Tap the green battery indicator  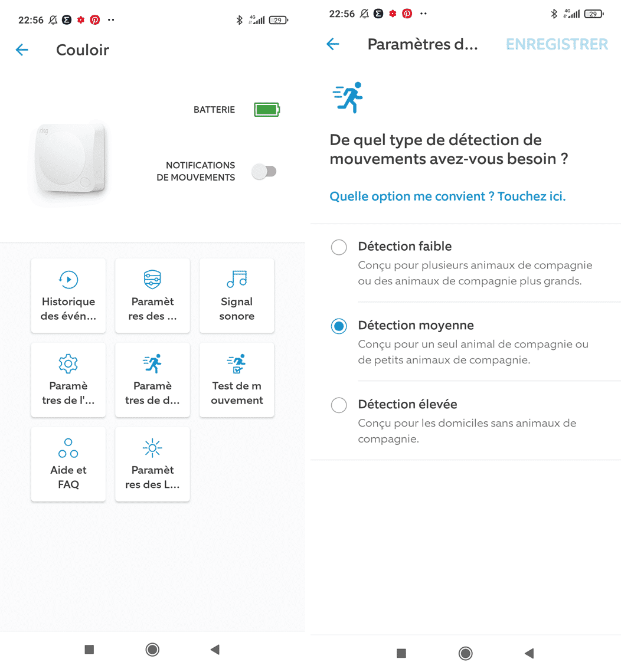(267, 110)
